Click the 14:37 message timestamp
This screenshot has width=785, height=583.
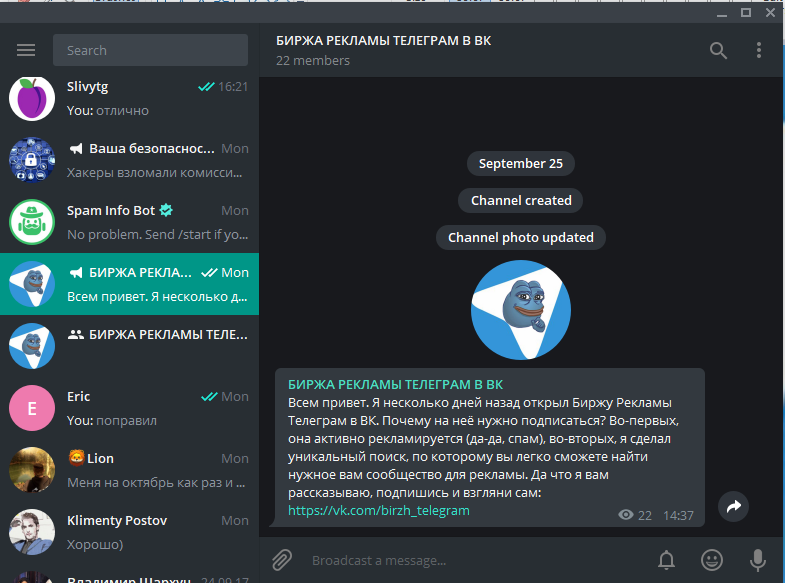tap(678, 515)
